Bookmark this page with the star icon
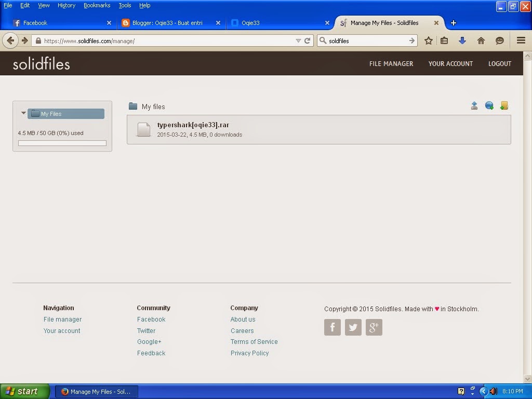This screenshot has width=532, height=399. click(x=428, y=41)
